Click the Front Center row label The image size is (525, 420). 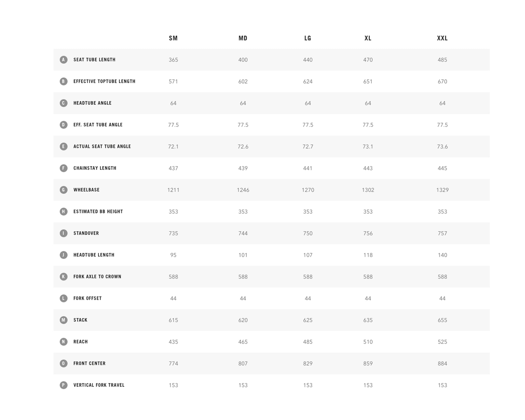point(89,363)
